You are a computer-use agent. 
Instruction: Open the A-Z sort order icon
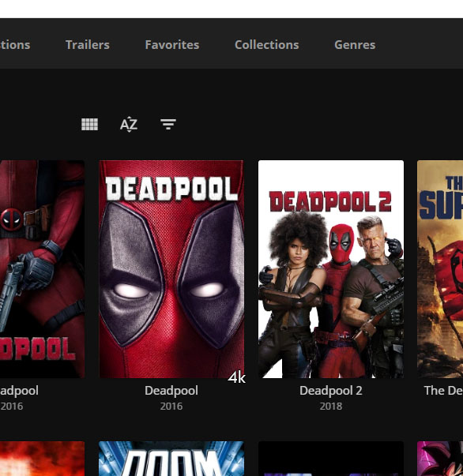tap(129, 124)
